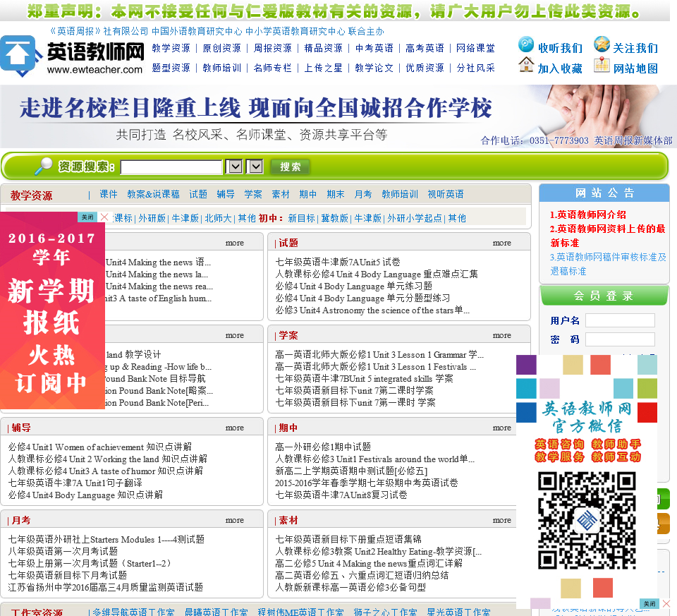Viewport: 677px width, 616px height.
Task: Open 必修4 Unit1 Women of achievement 知识点讲解
Action: 99,447
